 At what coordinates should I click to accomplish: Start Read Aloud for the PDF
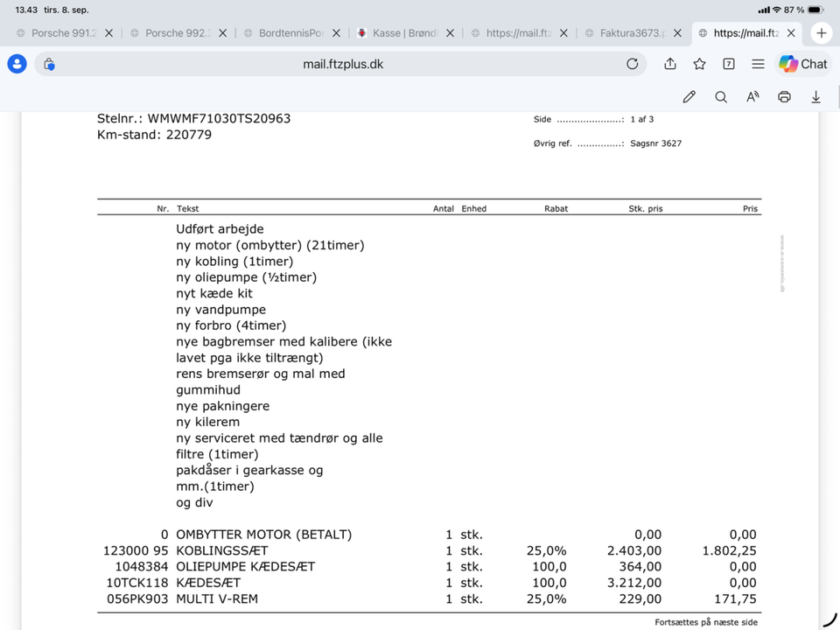tap(752, 97)
